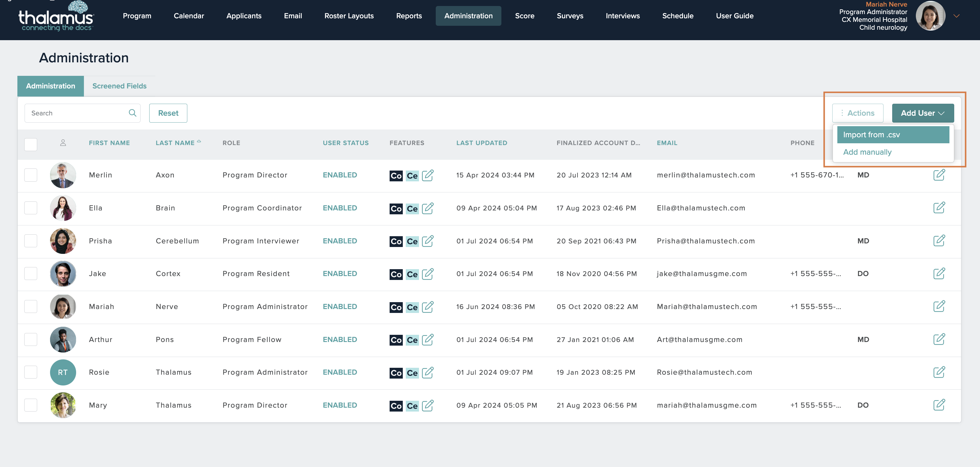Open the Program menu
The width and height of the screenshot is (980, 467).
point(137,16)
